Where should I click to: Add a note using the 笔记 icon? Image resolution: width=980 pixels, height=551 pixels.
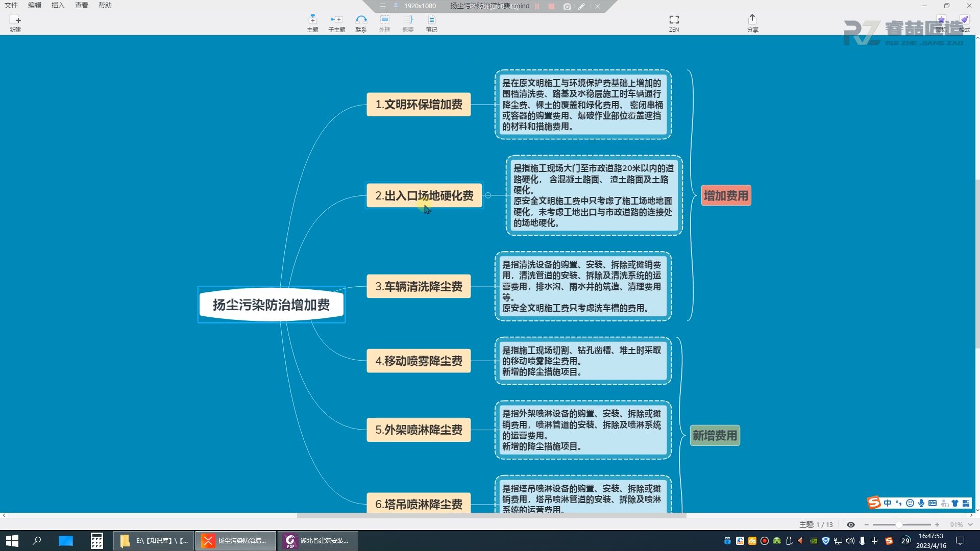point(431,22)
